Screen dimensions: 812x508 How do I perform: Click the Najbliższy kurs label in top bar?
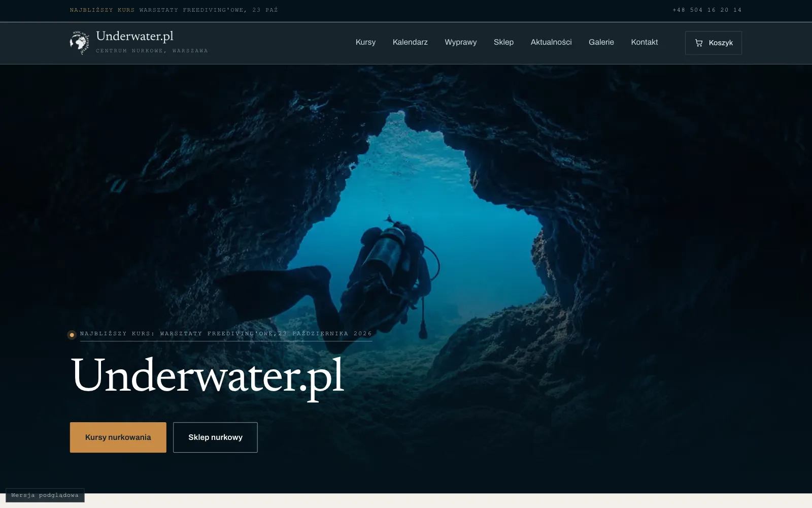(x=102, y=10)
